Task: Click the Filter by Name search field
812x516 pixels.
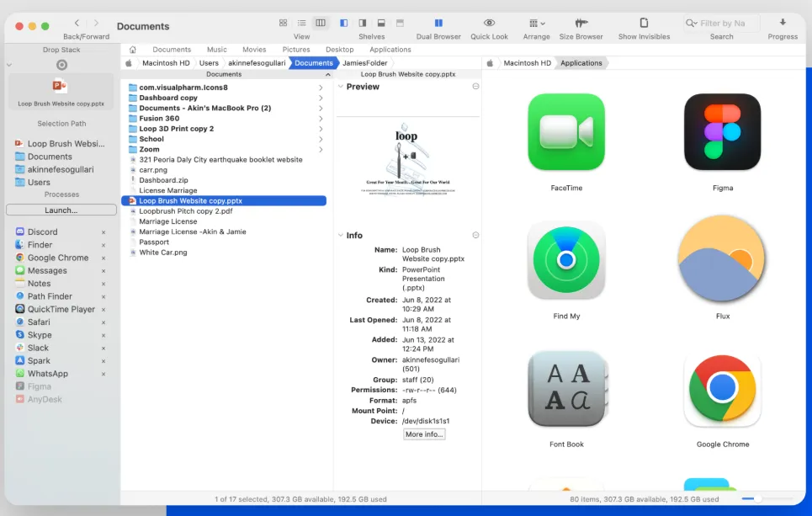Action: pyautogui.click(x=722, y=24)
